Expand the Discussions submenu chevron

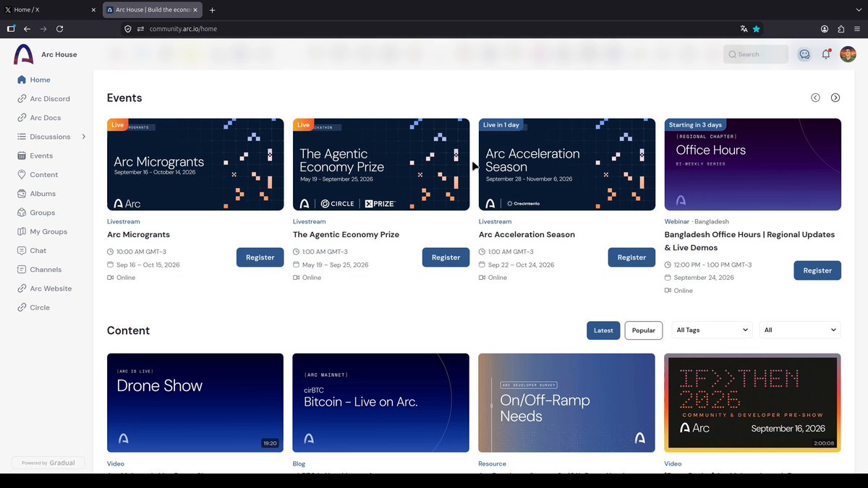(x=84, y=137)
